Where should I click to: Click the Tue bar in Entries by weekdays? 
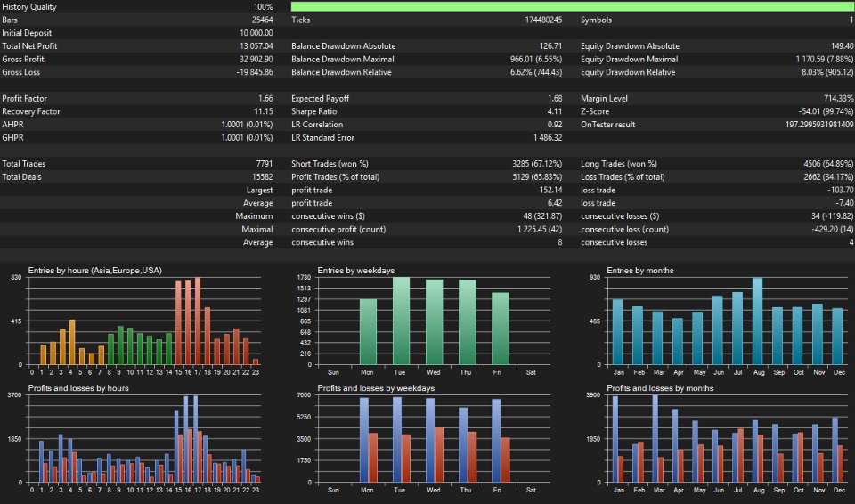click(401, 321)
